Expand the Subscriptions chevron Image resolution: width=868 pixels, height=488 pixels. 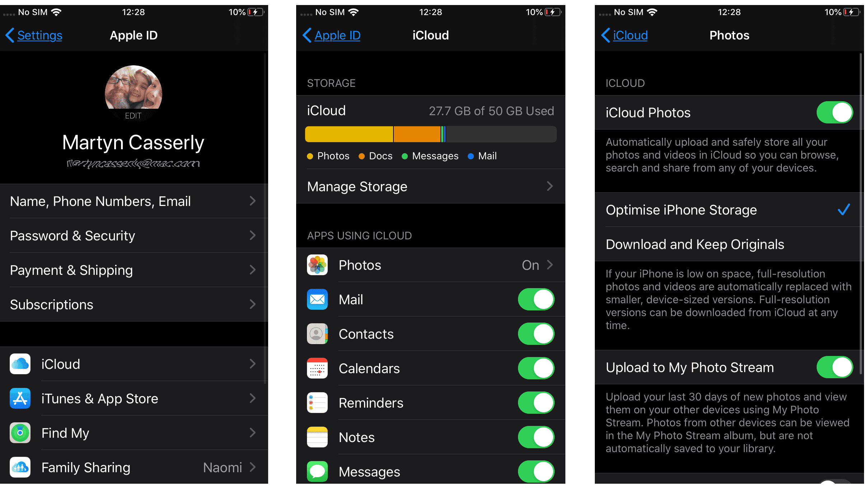click(x=253, y=304)
